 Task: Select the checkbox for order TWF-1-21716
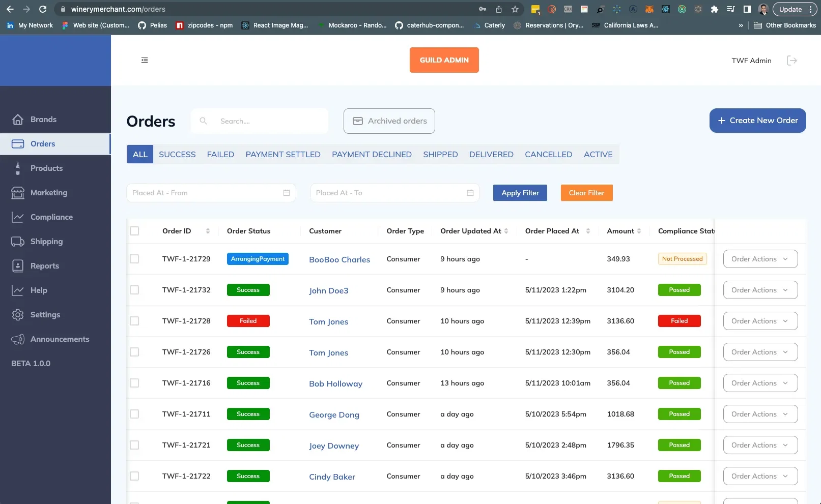[x=134, y=383]
